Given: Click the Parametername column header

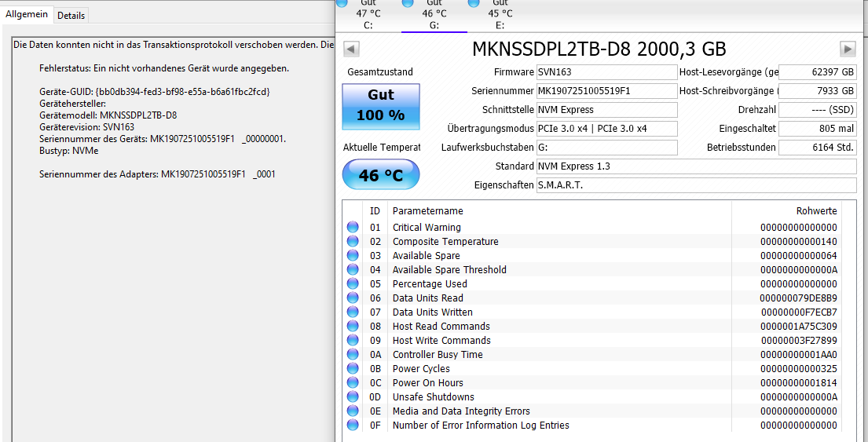Looking at the screenshot, I should pyautogui.click(x=428, y=210).
